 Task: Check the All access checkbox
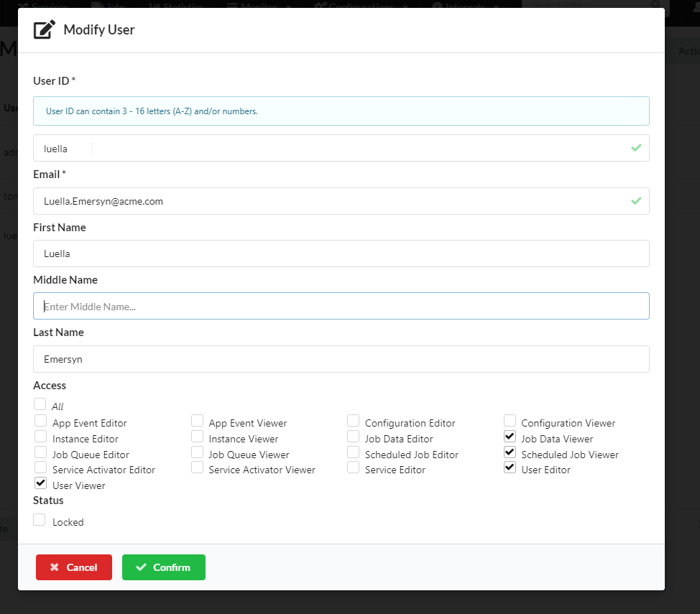coord(40,405)
